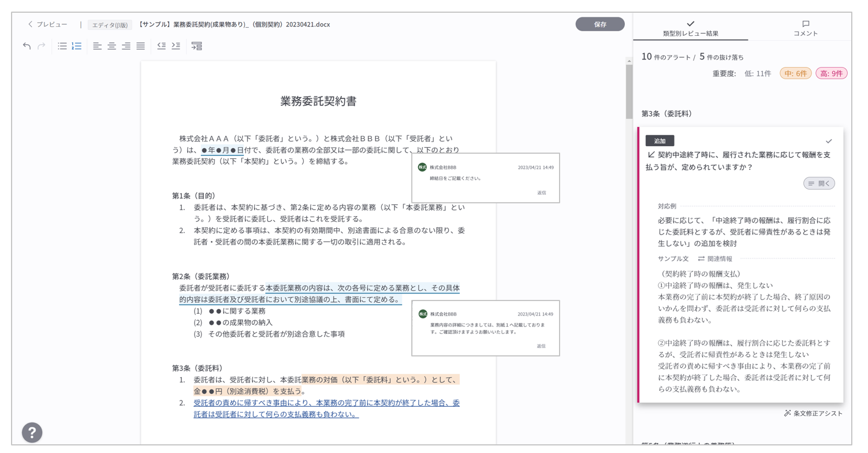Click 返信 on the 締結日 comment
This screenshot has height=453, width=868.
coord(541,192)
